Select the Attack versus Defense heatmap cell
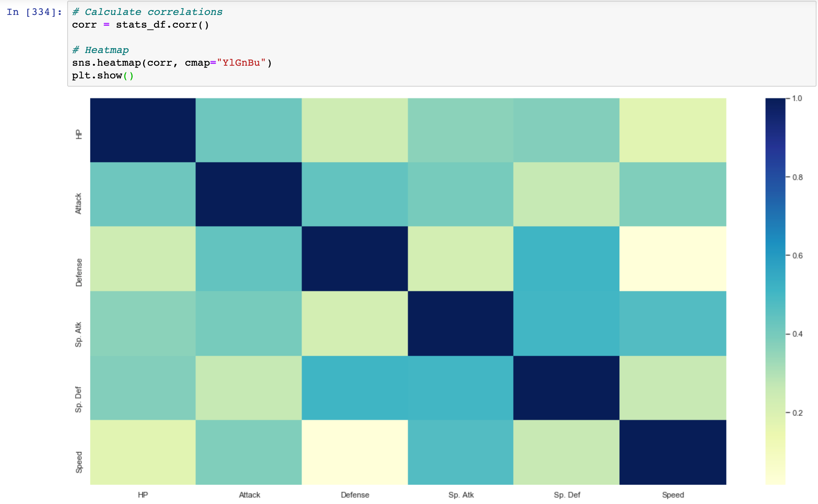Image resolution: width=818 pixels, height=504 pixels. point(355,194)
